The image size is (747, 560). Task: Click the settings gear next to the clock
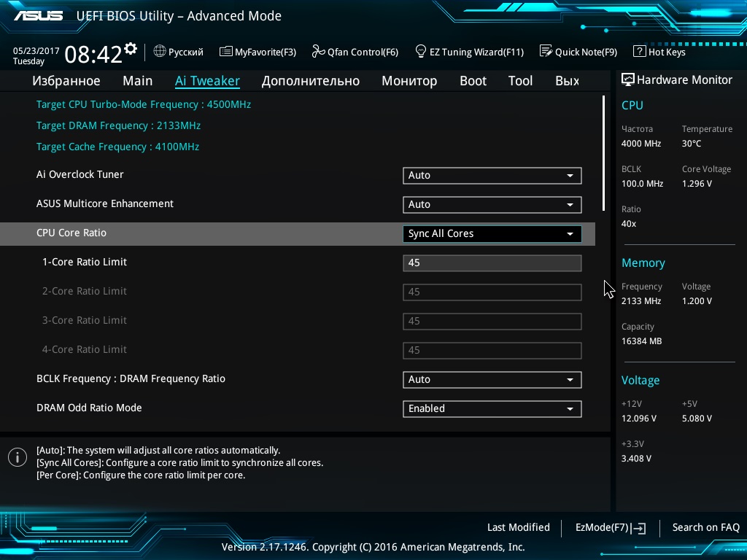tap(131, 48)
